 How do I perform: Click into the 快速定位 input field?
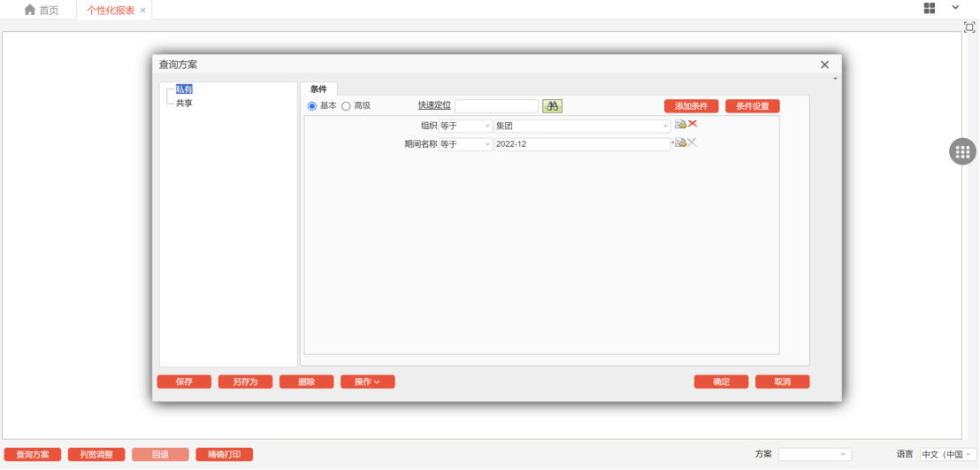(496, 106)
